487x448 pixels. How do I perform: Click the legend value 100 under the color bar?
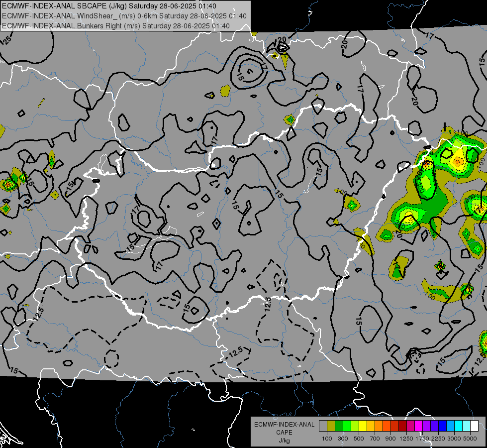tap(327, 439)
